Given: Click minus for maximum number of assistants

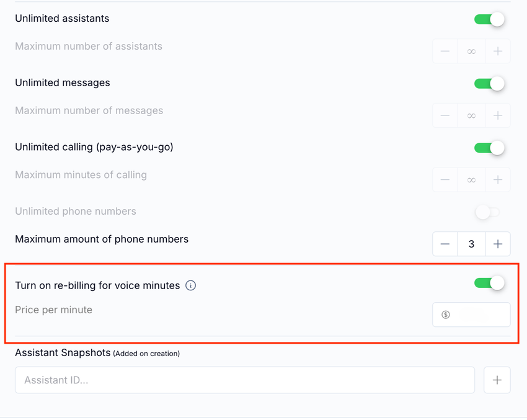Looking at the screenshot, I should [445, 51].
